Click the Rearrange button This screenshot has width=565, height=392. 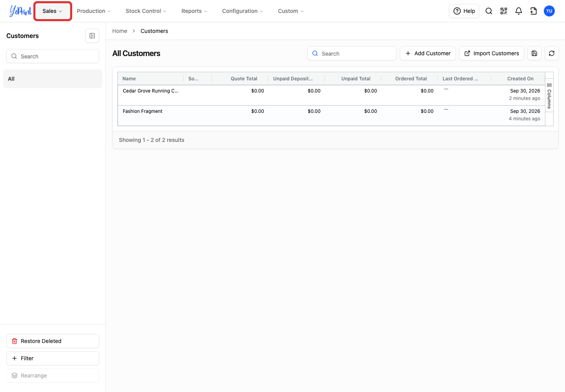(53, 376)
